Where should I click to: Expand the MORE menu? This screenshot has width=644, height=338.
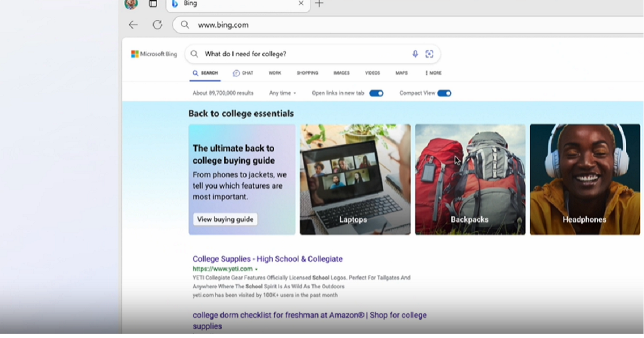(432, 72)
